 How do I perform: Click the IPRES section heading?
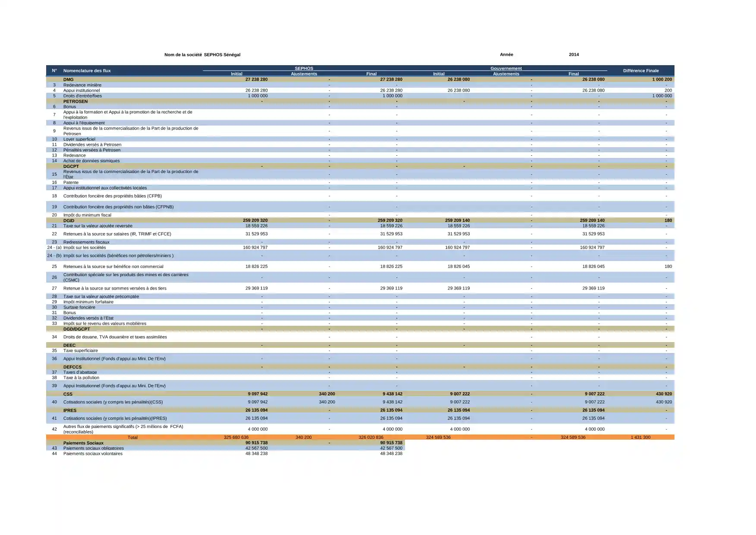click(69, 410)
